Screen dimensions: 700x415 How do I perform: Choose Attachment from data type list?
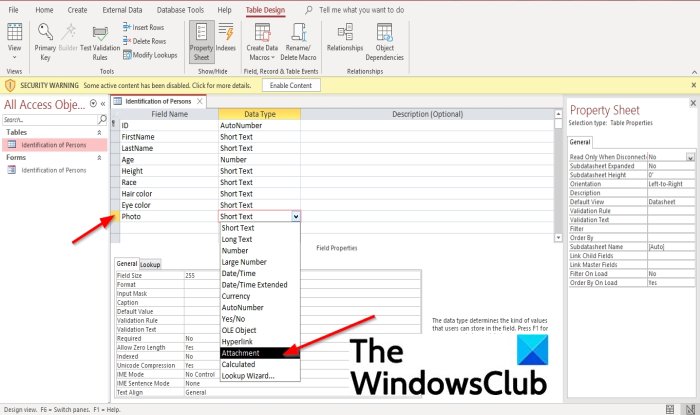(260, 353)
